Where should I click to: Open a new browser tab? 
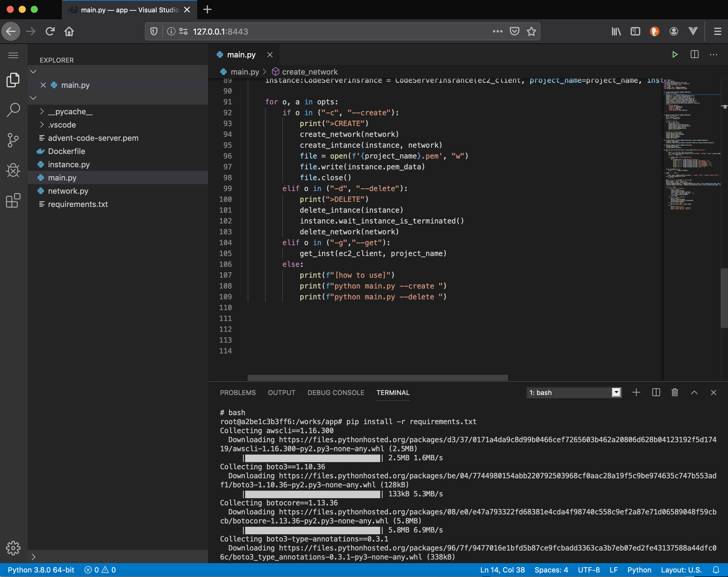207,9
